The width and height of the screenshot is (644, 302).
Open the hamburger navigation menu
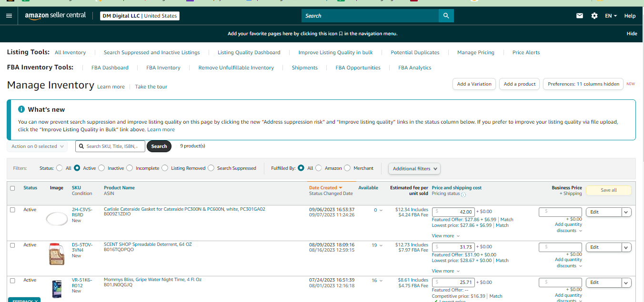(x=9, y=16)
